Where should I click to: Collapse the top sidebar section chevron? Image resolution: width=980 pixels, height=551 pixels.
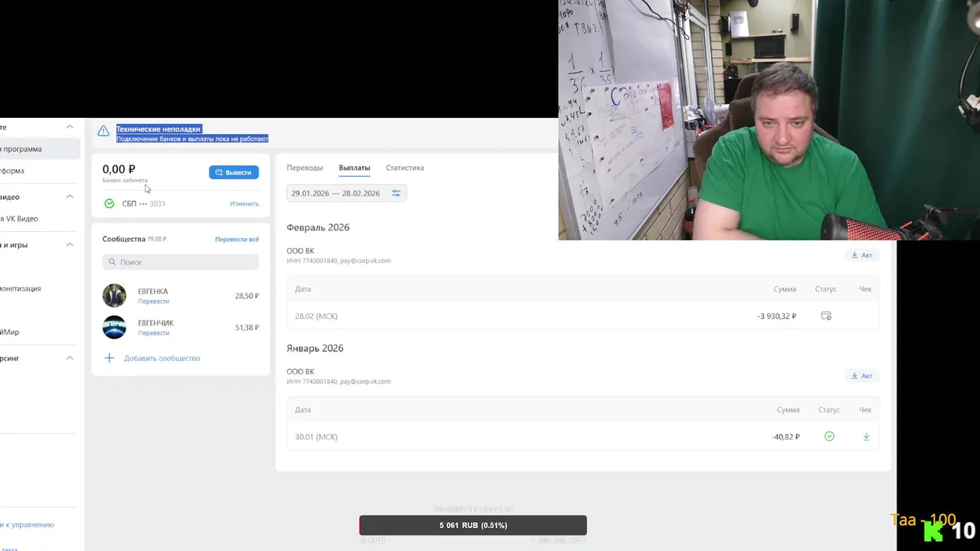[x=70, y=127]
